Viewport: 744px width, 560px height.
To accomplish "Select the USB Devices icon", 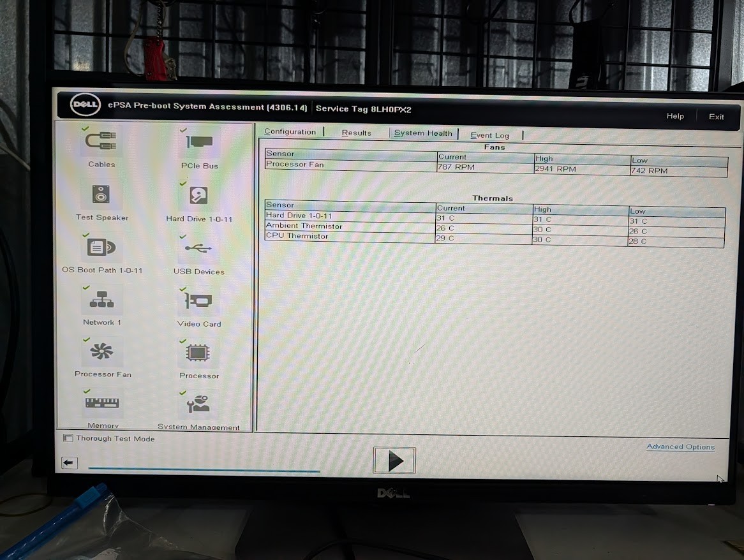I will [x=198, y=248].
